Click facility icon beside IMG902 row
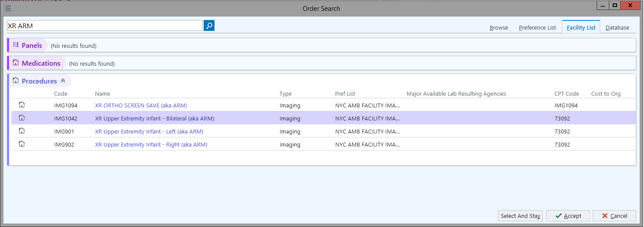 (x=22, y=144)
